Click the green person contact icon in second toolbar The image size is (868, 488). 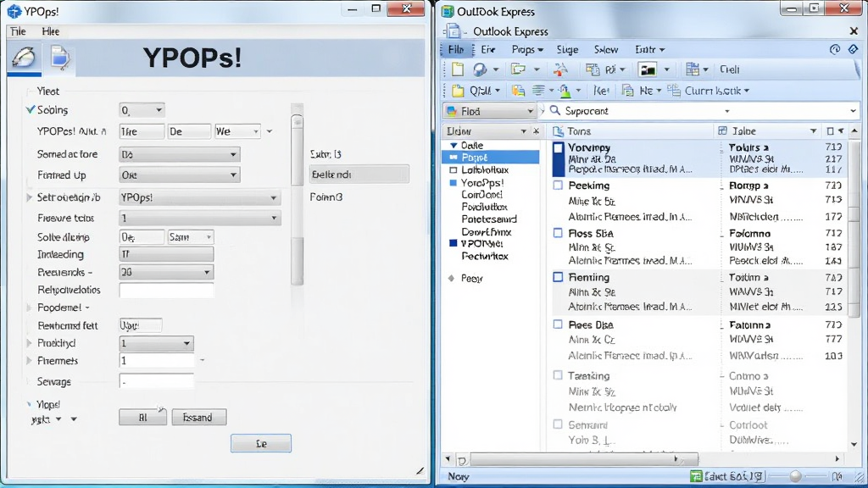(x=565, y=90)
